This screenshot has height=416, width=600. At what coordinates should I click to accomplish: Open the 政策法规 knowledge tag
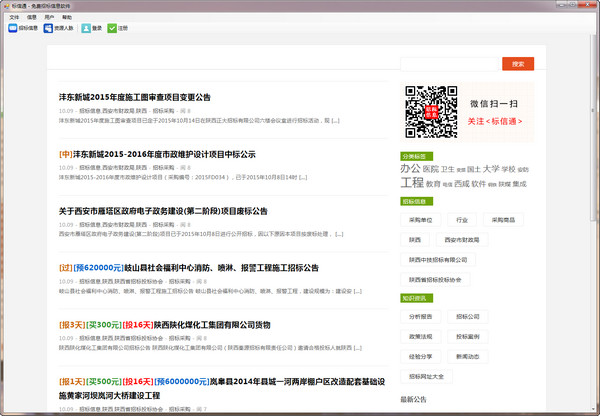pos(421,335)
